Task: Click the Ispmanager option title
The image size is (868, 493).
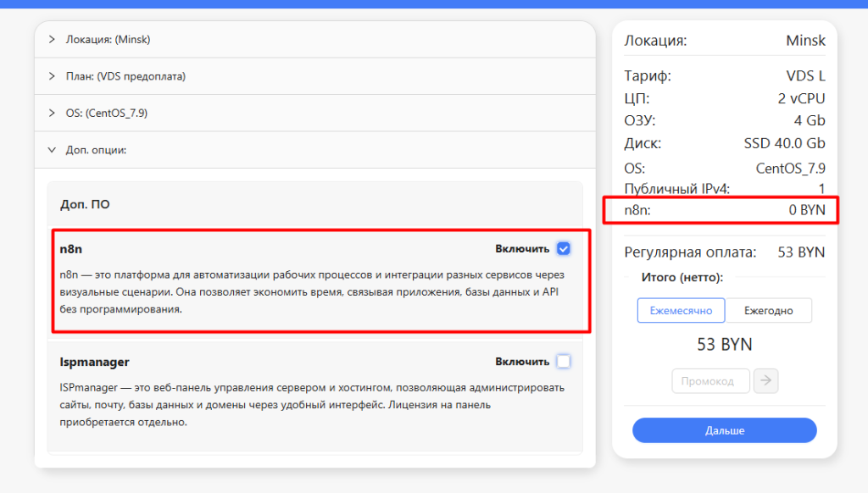Action: [94, 362]
